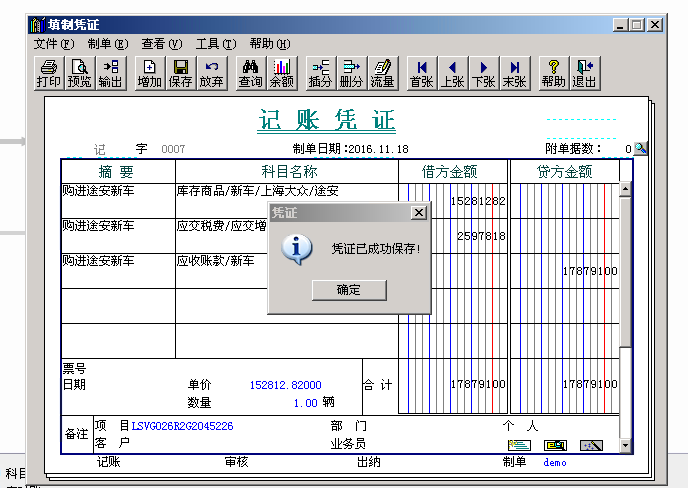This screenshot has height=488, width=688.
Task: Click the 制单日期 2016.11.18 field
Action: pos(378,149)
